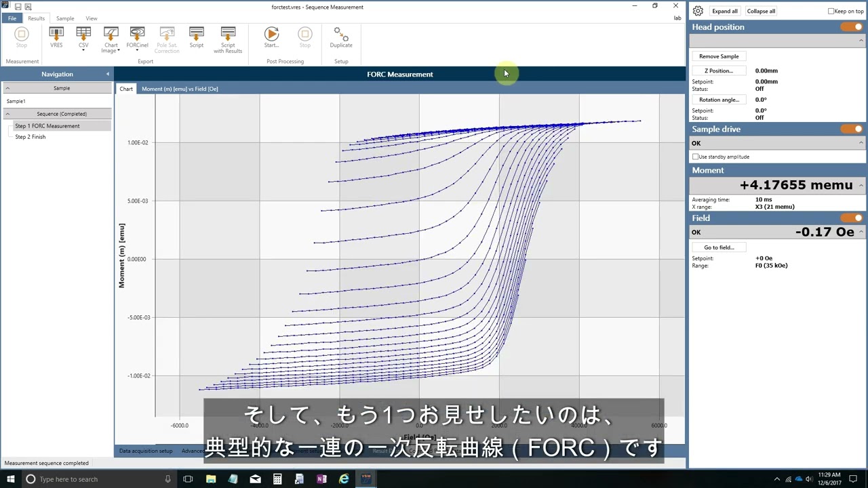
Task: Click the save-as icon in title bar
Action: pyautogui.click(x=28, y=7)
